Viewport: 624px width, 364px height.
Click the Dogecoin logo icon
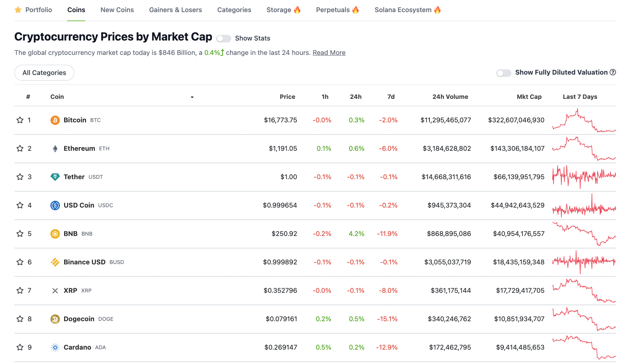(x=55, y=319)
